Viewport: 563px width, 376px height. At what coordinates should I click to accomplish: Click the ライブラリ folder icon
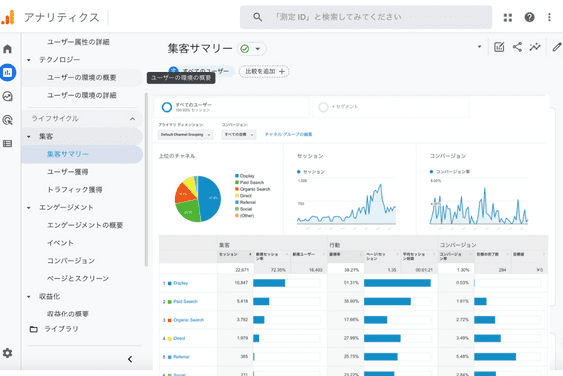[33, 329]
